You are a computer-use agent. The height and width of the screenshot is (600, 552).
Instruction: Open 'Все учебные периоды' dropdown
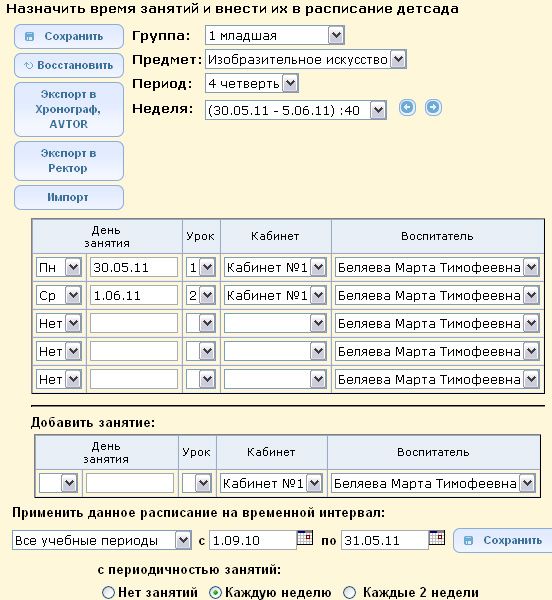point(102,540)
